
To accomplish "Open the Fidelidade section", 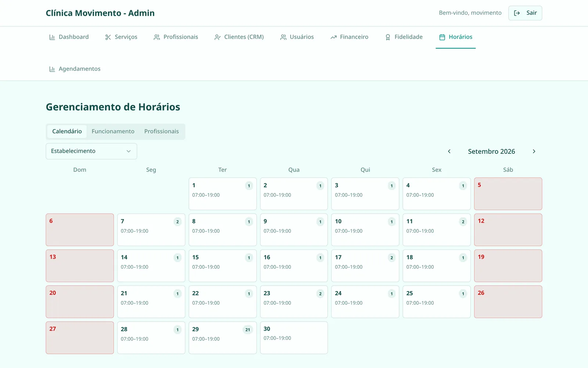I will pyautogui.click(x=404, y=37).
